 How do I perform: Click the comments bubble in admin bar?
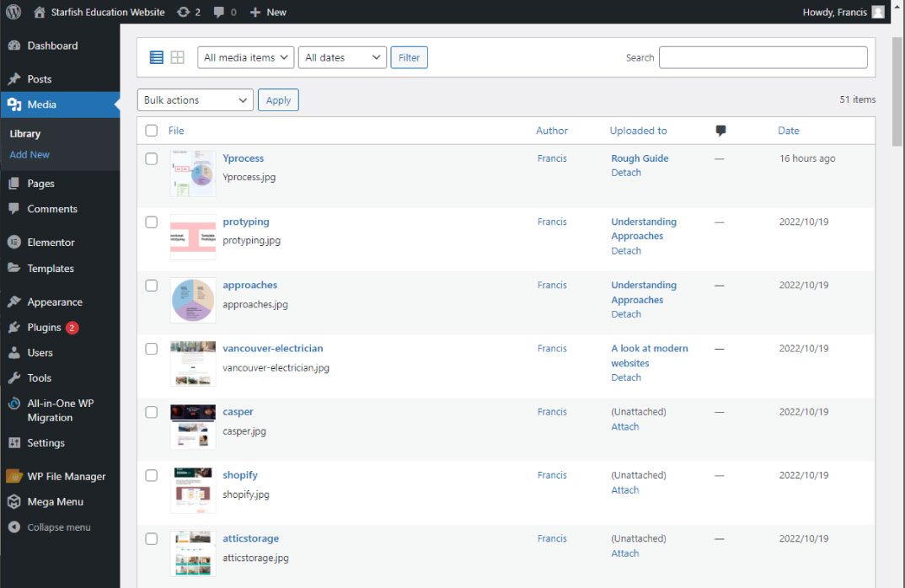click(x=219, y=12)
